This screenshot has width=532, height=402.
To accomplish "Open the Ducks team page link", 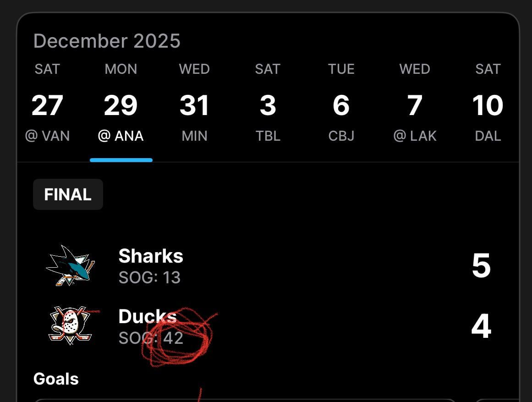I will click(147, 316).
